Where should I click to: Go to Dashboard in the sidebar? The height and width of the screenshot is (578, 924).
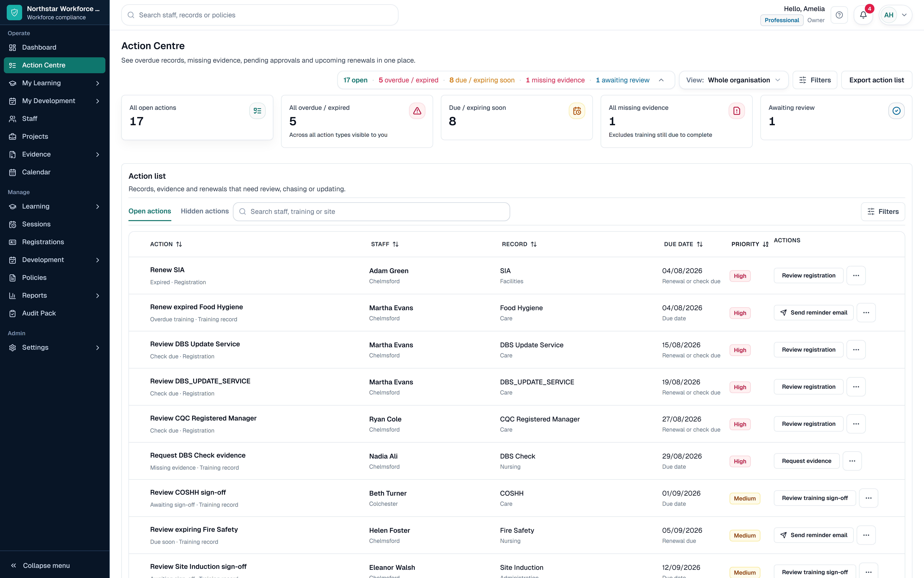[55, 47]
